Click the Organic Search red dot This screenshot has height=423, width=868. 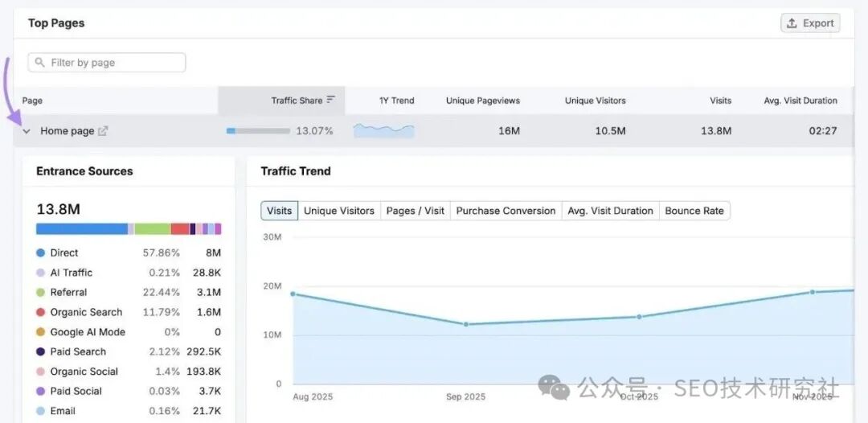40,312
